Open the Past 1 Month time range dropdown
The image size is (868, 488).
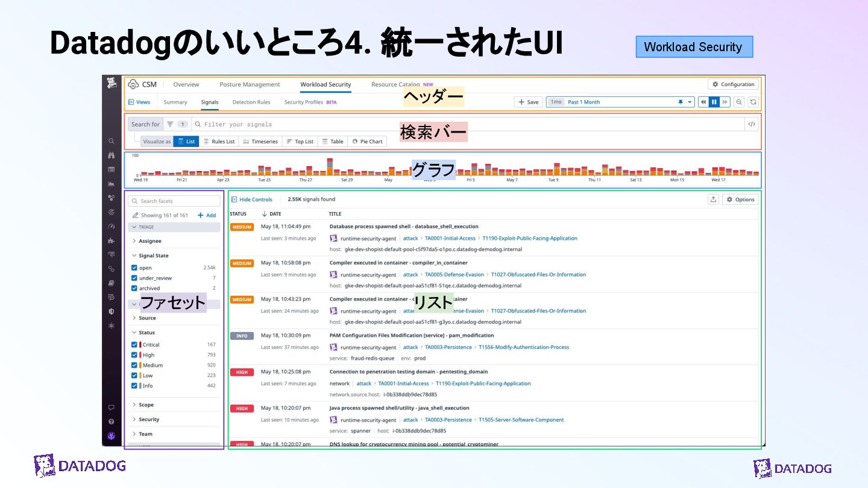[620, 102]
